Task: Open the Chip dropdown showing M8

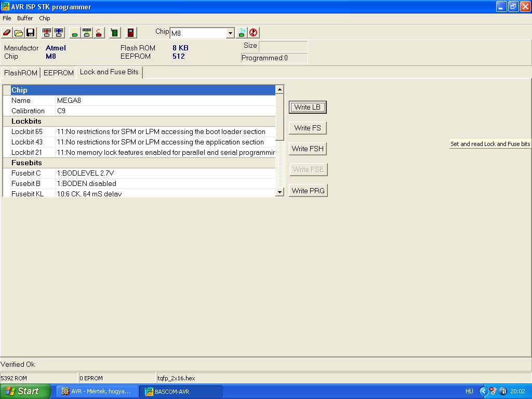Action: (x=230, y=33)
